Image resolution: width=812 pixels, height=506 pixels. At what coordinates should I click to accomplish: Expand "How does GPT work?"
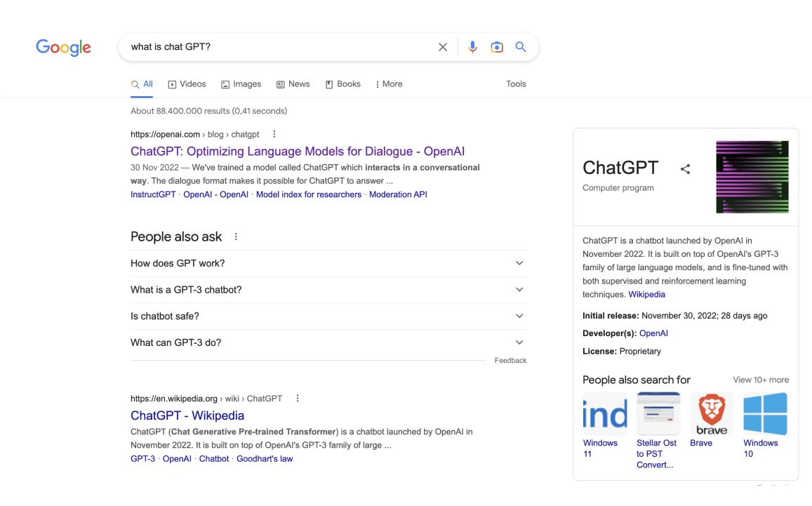pos(519,263)
